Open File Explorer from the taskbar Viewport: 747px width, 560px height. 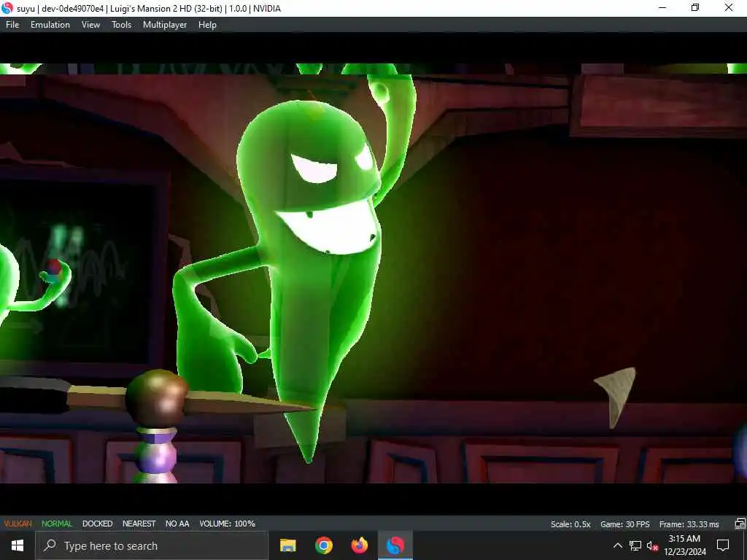click(x=287, y=545)
